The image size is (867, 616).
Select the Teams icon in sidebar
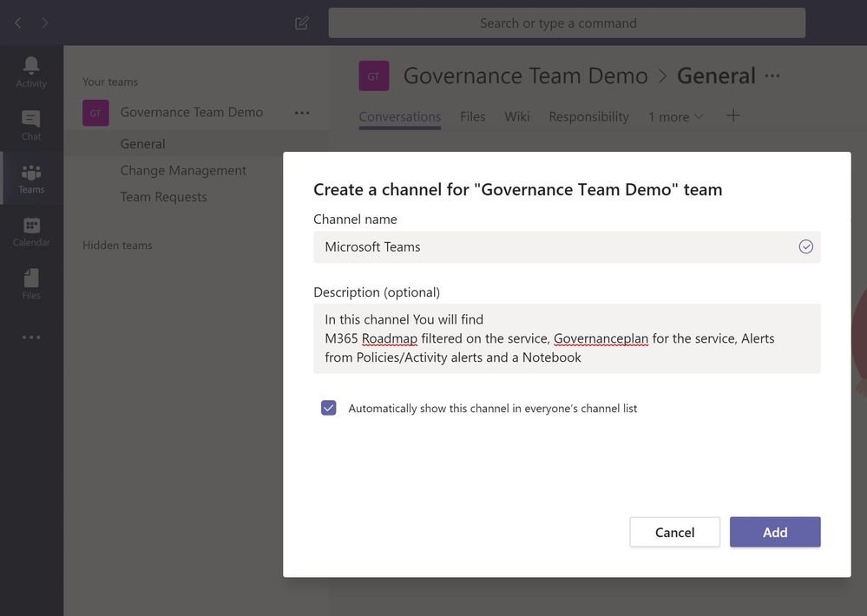tap(31, 179)
